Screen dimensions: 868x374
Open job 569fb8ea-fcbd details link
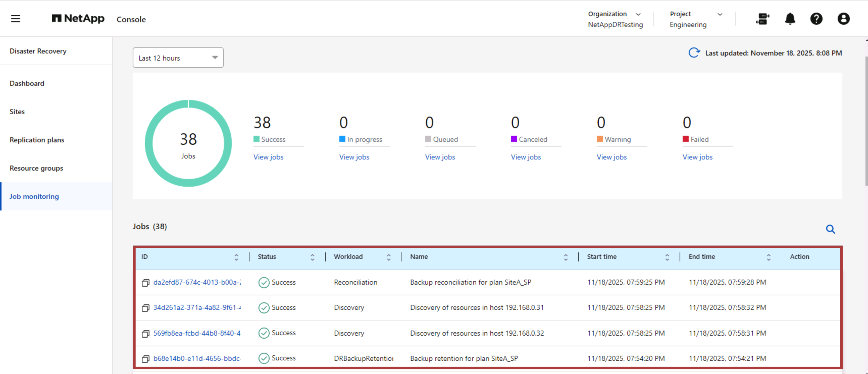pyautogui.click(x=197, y=333)
